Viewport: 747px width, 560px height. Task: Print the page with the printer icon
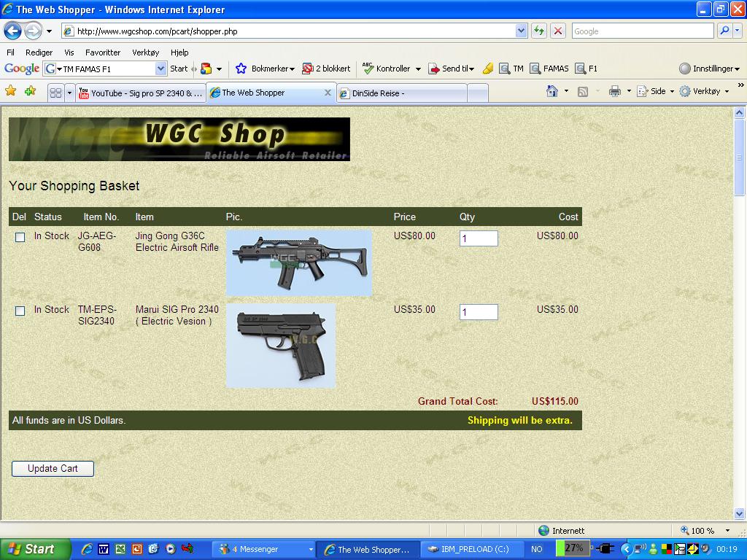click(x=614, y=91)
